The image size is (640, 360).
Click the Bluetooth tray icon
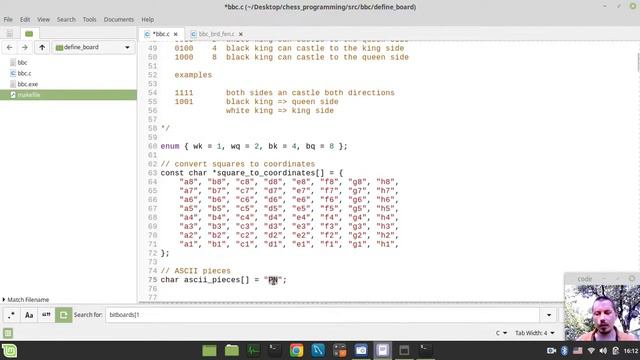[x=564, y=351]
